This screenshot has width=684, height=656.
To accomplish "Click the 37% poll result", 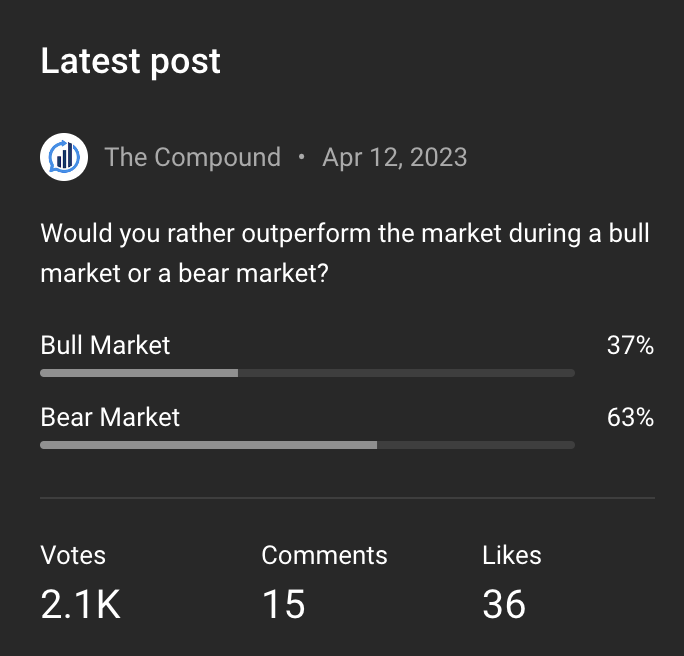I will click(x=630, y=345).
